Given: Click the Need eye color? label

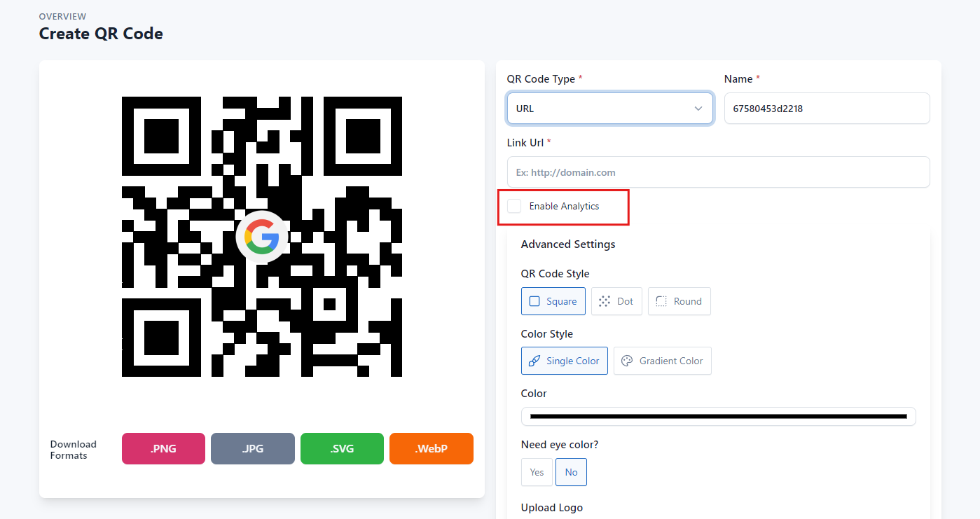Looking at the screenshot, I should [560, 445].
